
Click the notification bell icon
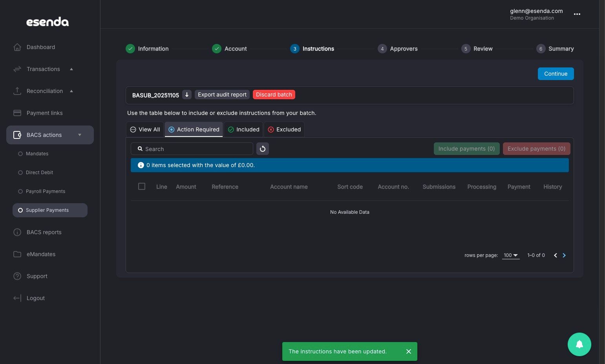(579, 344)
